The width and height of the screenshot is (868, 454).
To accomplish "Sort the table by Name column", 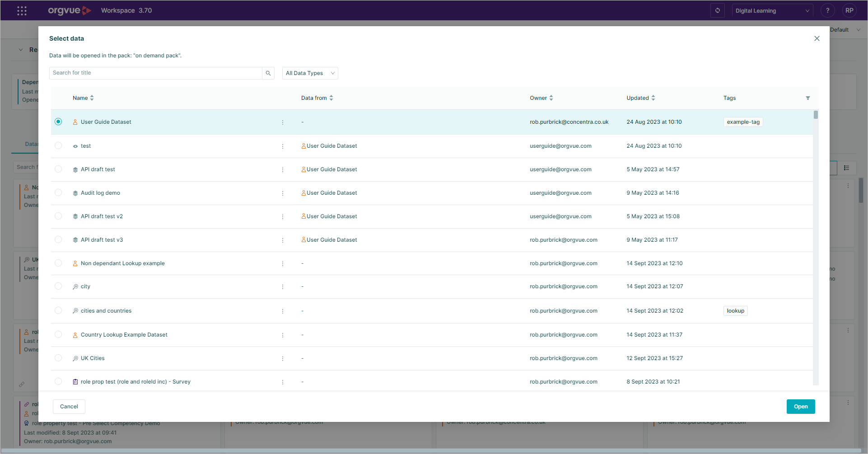I will click(83, 98).
